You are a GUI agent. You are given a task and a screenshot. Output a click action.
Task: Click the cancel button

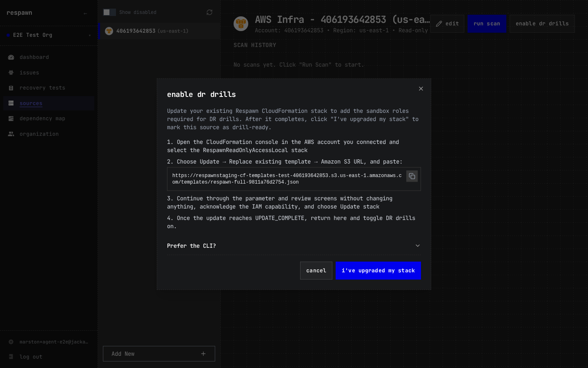[x=316, y=271]
